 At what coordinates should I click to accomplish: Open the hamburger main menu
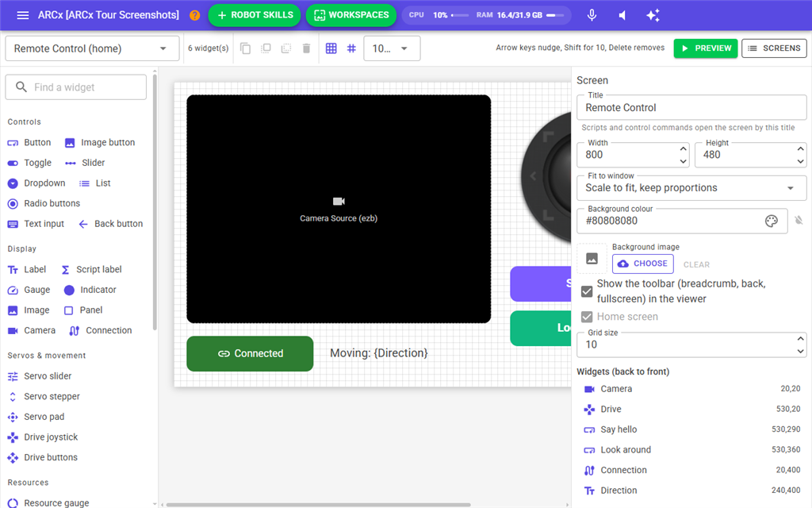(23, 15)
